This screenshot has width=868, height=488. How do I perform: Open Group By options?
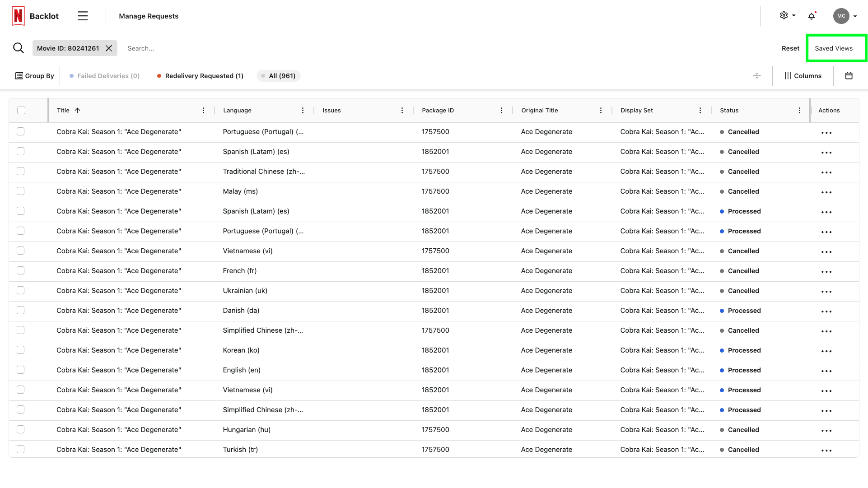tap(34, 75)
